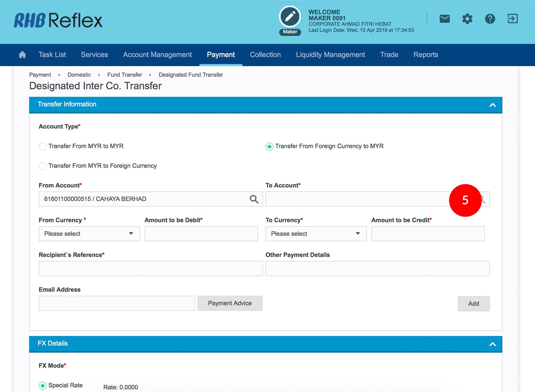Click the logout icon in header
The image size is (535, 392).
512,19
